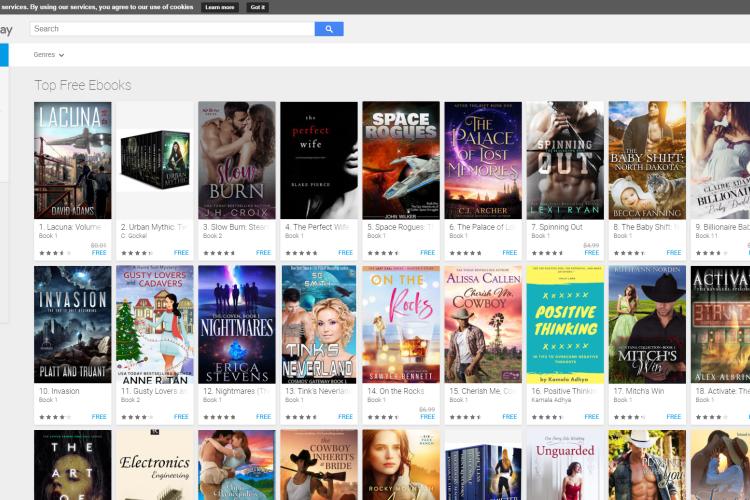The height and width of the screenshot is (500, 750).
Task: Click the title link '4. The Perfect Wife'
Action: click(x=317, y=227)
